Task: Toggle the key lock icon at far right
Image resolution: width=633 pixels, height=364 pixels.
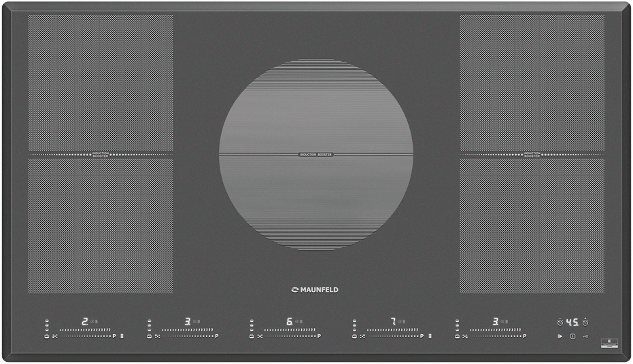Action: click(x=585, y=336)
